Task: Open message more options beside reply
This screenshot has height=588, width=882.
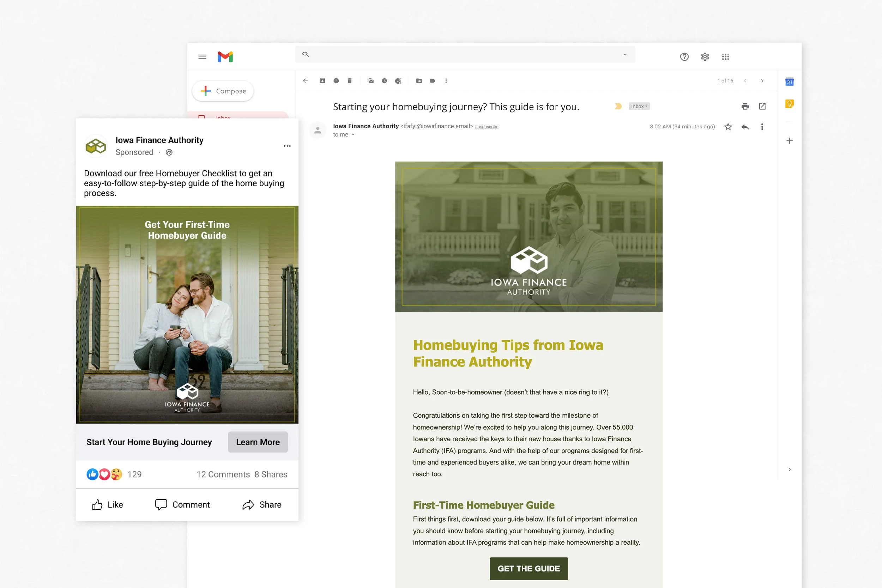Action: pyautogui.click(x=762, y=127)
